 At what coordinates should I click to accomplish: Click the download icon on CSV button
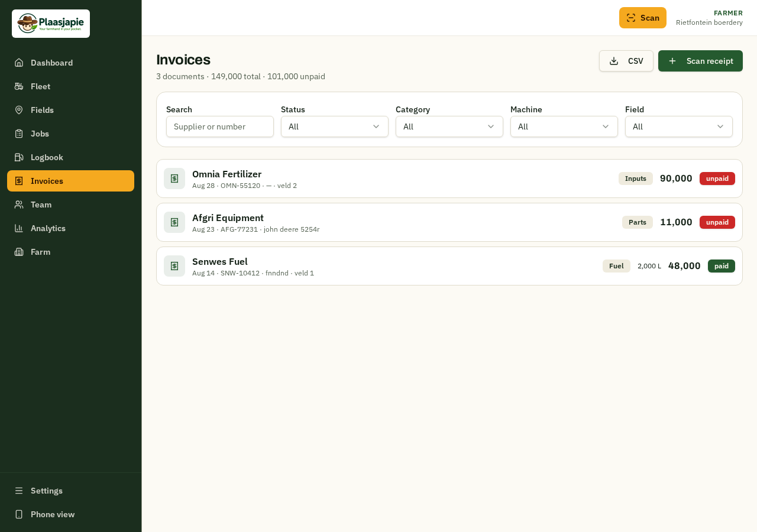(614, 61)
